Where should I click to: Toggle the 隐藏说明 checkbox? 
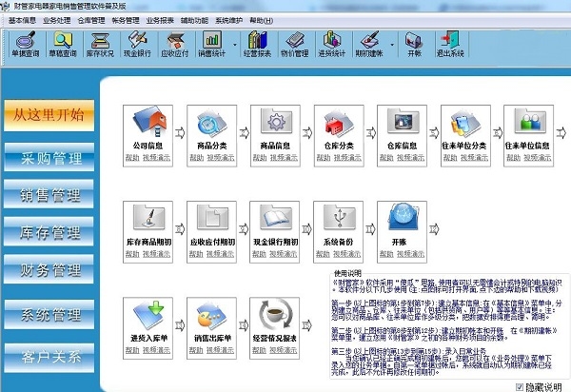point(519,384)
